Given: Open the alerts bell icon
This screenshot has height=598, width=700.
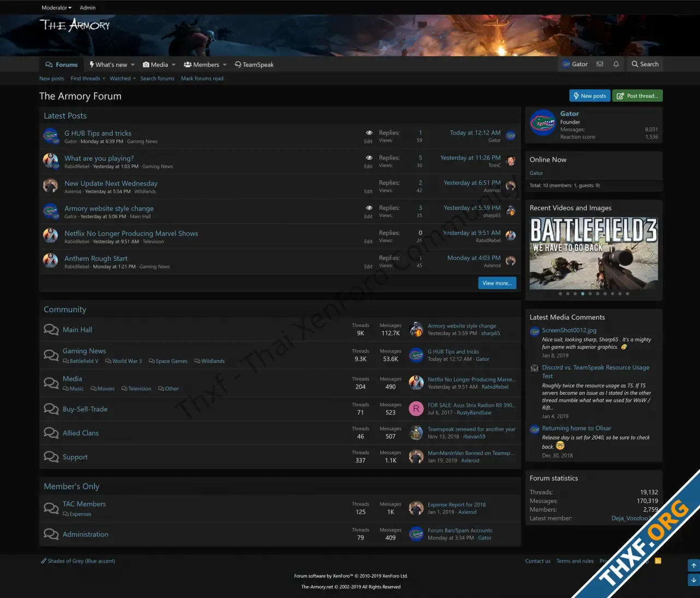Looking at the screenshot, I should (616, 64).
